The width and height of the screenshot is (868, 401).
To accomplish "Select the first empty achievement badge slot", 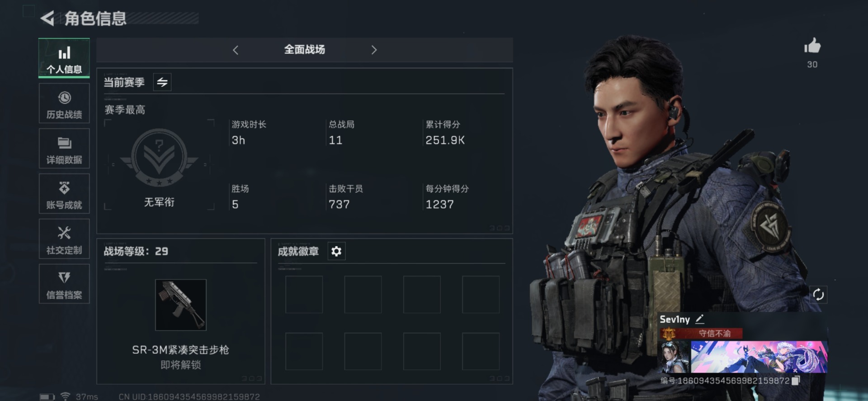I will (x=304, y=295).
